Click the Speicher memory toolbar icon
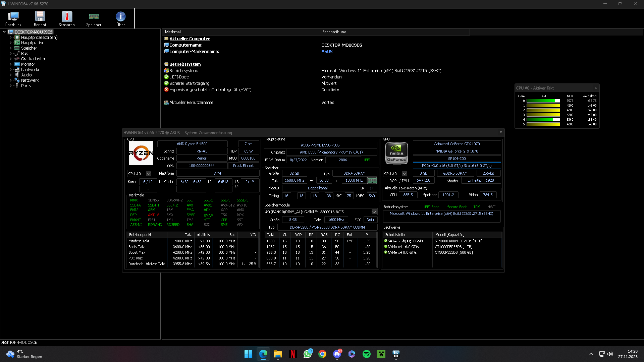The height and width of the screenshot is (362, 644). pyautogui.click(x=94, y=19)
